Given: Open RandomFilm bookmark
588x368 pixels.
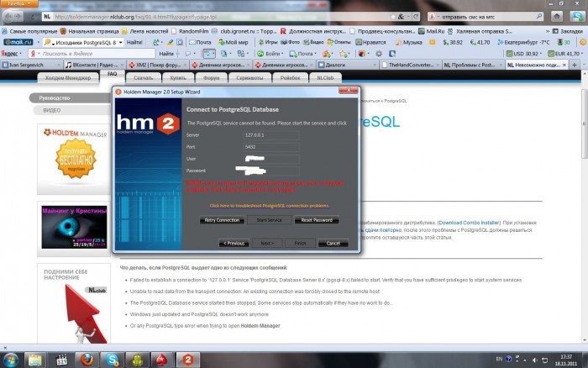Looking at the screenshot, I should pyautogui.click(x=190, y=31).
